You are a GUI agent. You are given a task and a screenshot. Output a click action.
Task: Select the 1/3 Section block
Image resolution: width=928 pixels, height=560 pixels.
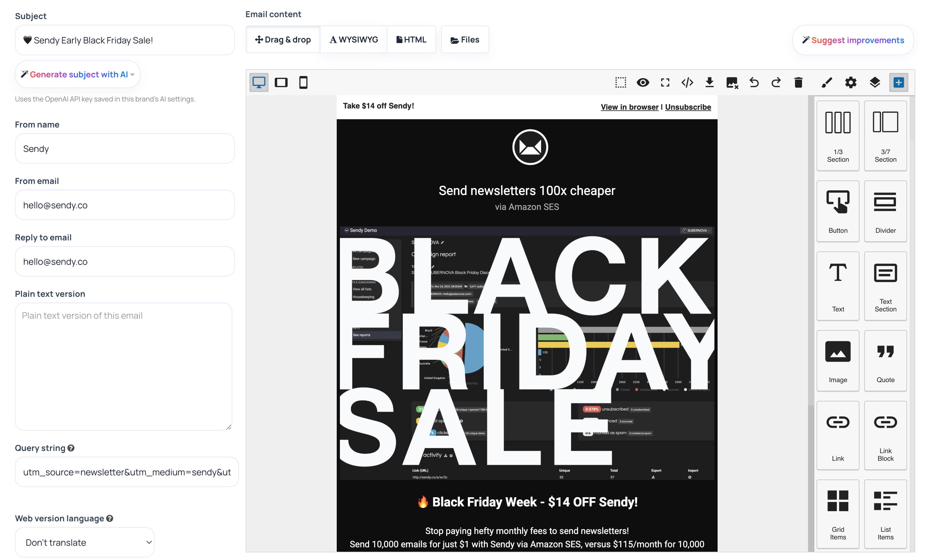(838, 136)
